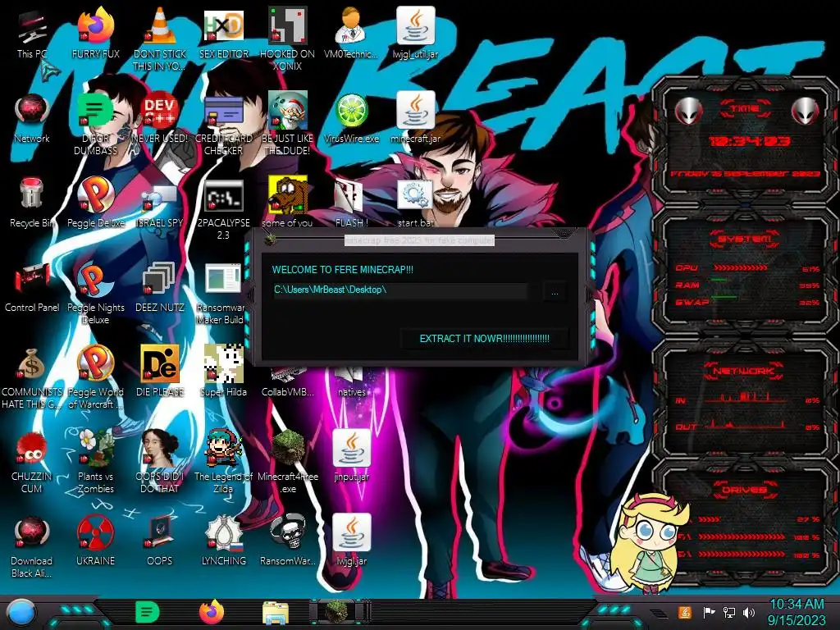
Task: Open The Legend of Zilda icon
Action: [x=224, y=463]
